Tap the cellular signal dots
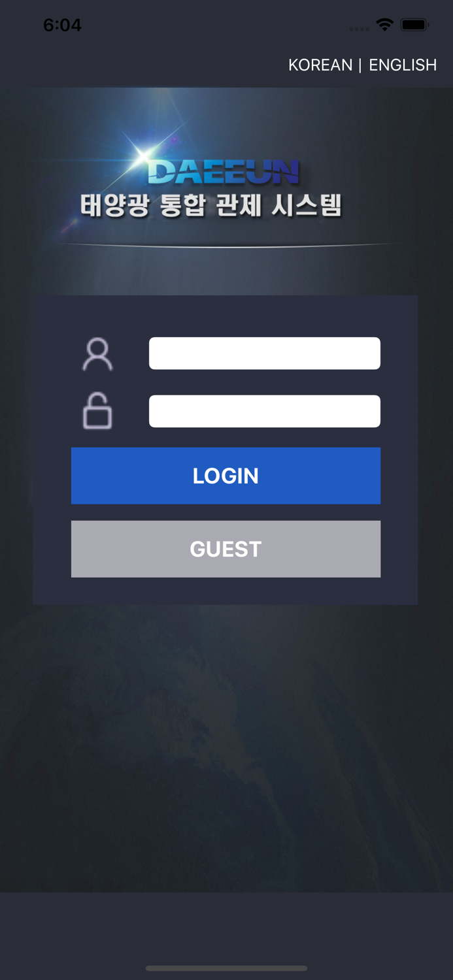 pyautogui.click(x=359, y=29)
